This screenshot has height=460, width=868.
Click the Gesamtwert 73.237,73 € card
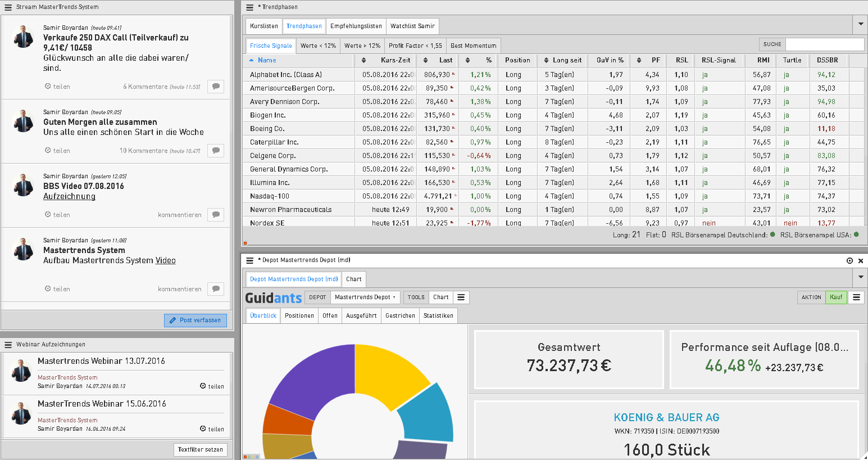[569, 359]
